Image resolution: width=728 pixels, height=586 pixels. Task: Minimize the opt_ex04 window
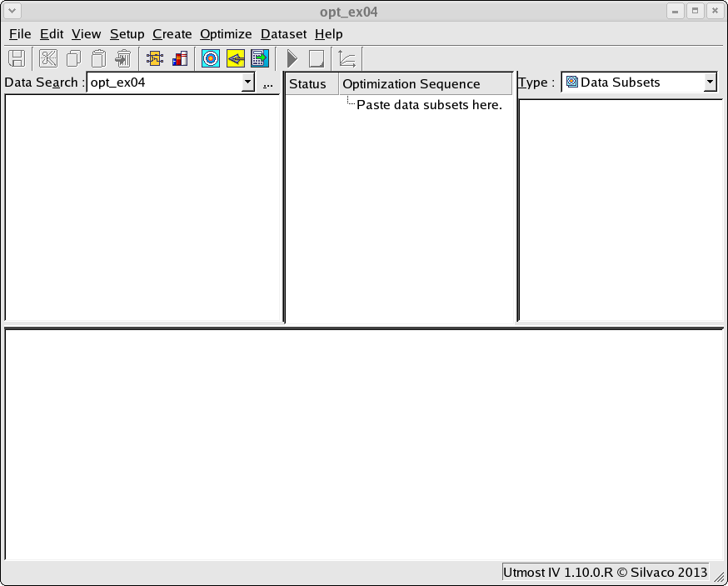676,11
